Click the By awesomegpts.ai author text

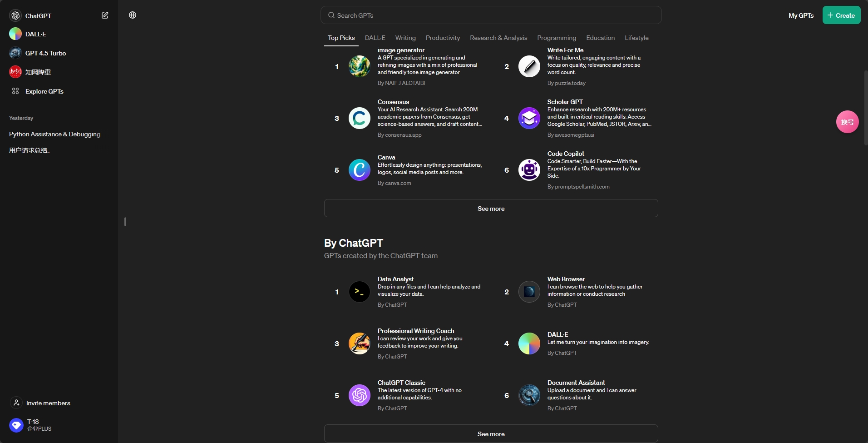point(571,135)
